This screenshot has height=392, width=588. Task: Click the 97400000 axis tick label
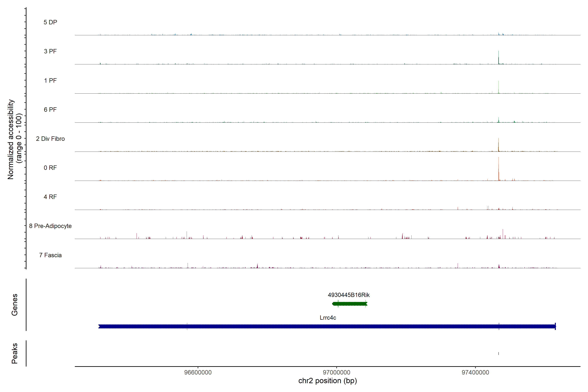pyautogui.click(x=475, y=373)
